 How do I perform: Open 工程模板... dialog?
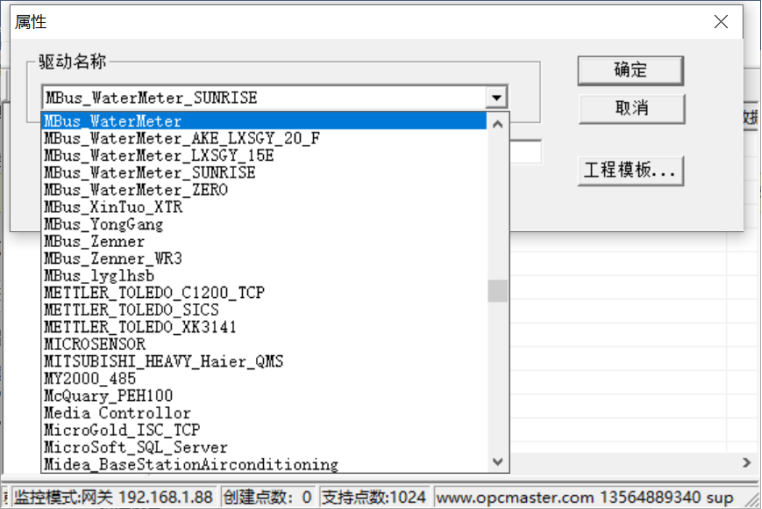630,171
